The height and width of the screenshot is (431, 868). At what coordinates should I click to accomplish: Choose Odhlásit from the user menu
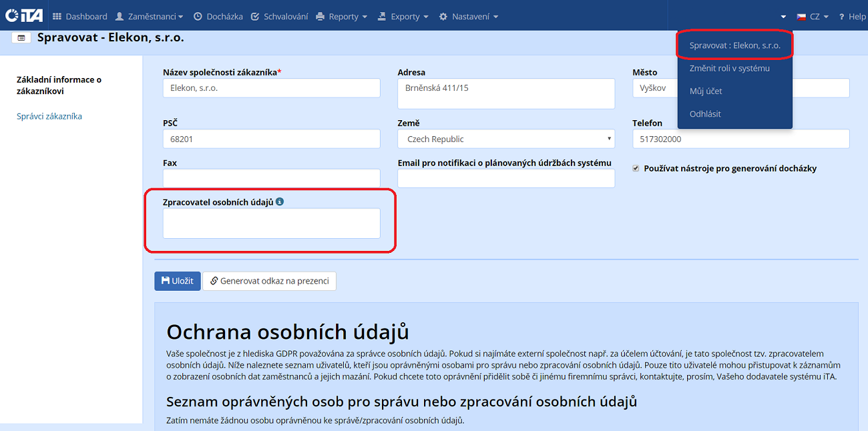(x=704, y=113)
